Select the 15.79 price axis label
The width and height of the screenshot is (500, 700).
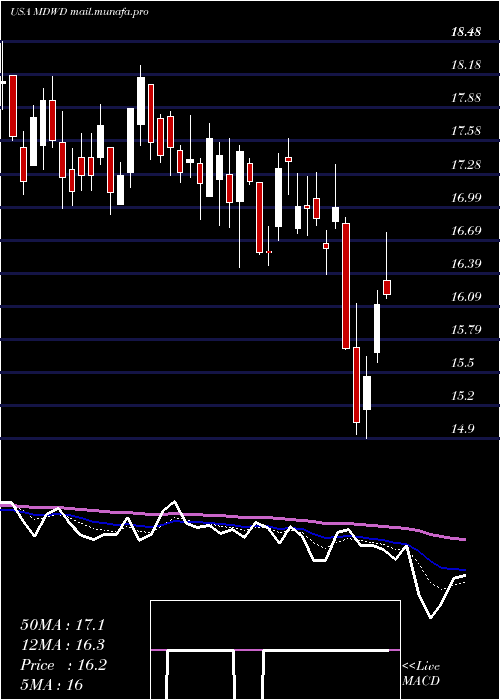coord(466,330)
